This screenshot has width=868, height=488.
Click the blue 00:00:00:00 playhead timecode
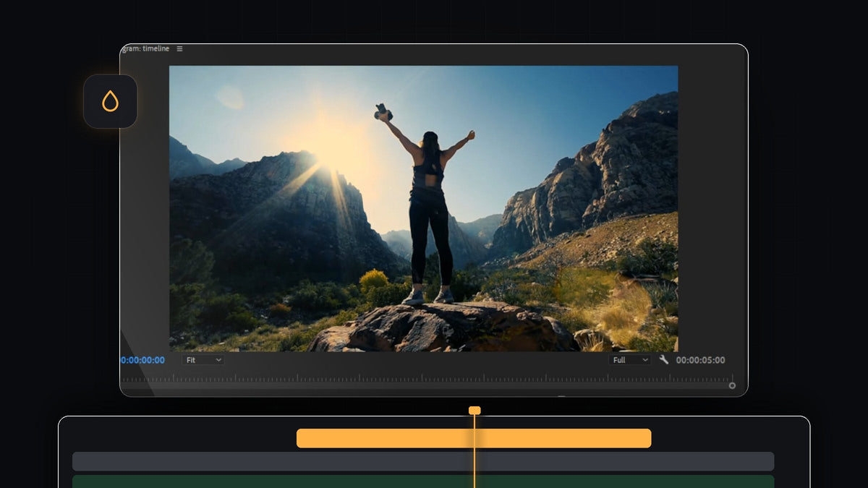click(142, 360)
